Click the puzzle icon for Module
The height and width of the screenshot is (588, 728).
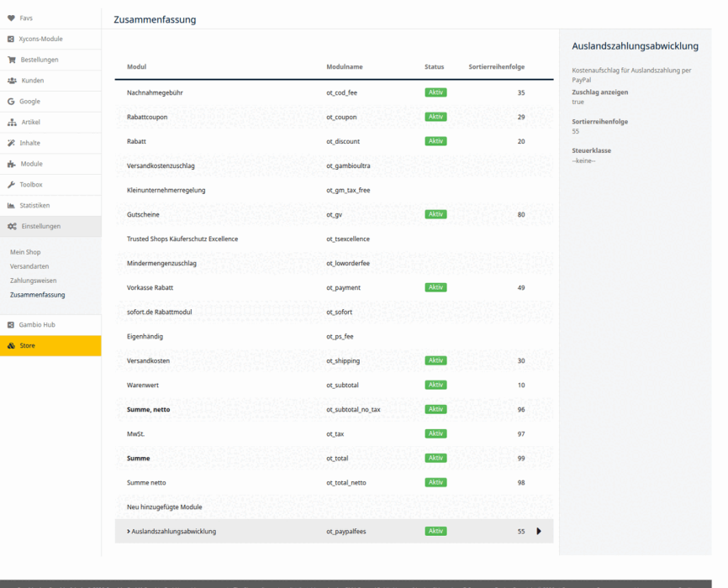point(12,164)
